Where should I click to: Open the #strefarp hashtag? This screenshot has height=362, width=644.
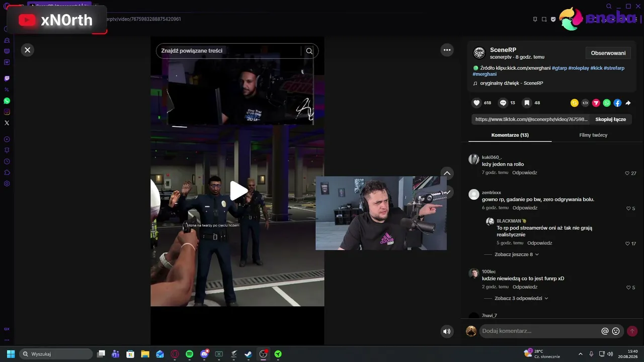click(614, 68)
